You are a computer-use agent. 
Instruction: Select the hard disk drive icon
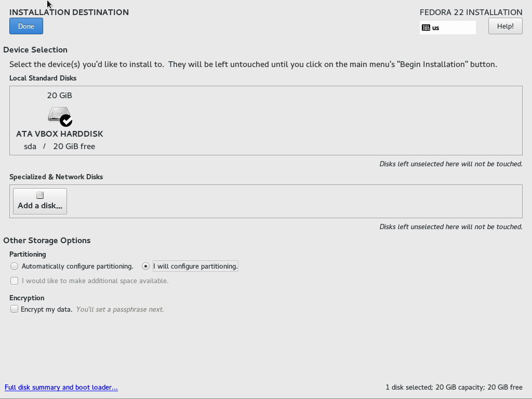[x=58, y=114]
